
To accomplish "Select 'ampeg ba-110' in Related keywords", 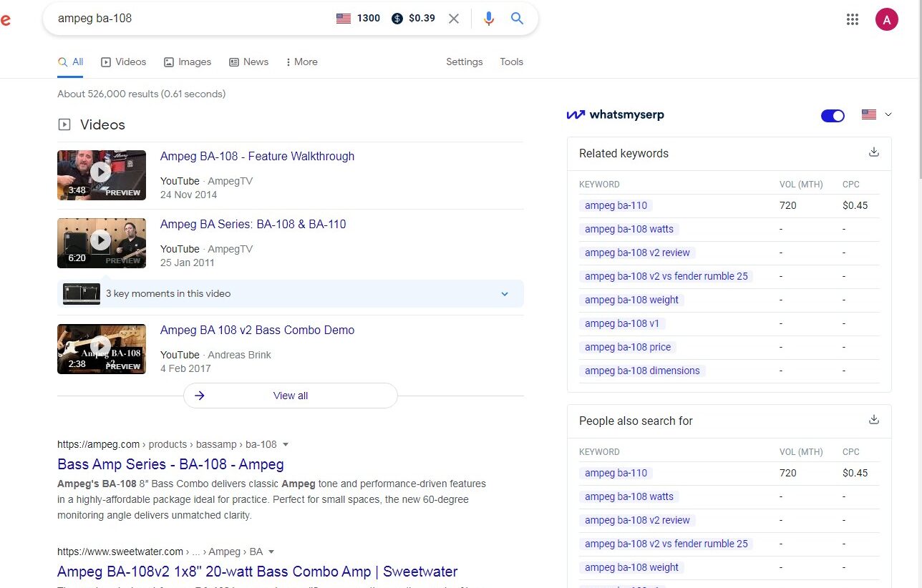I will (616, 205).
